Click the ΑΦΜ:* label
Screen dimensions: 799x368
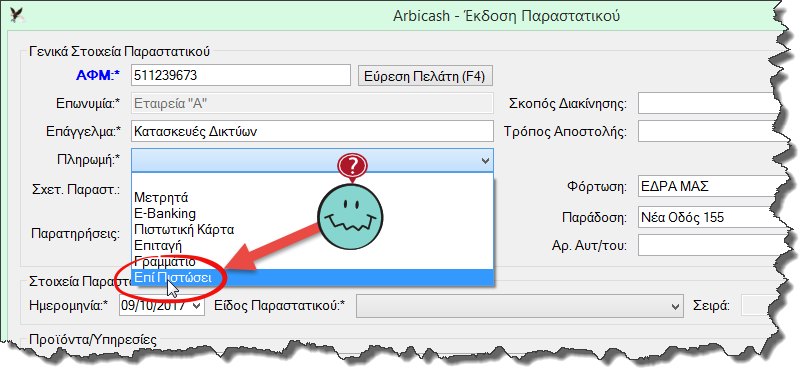(x=98, y=75)
